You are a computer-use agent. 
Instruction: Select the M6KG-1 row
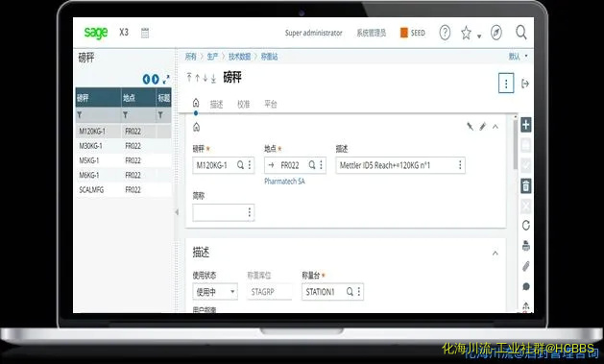123,175
